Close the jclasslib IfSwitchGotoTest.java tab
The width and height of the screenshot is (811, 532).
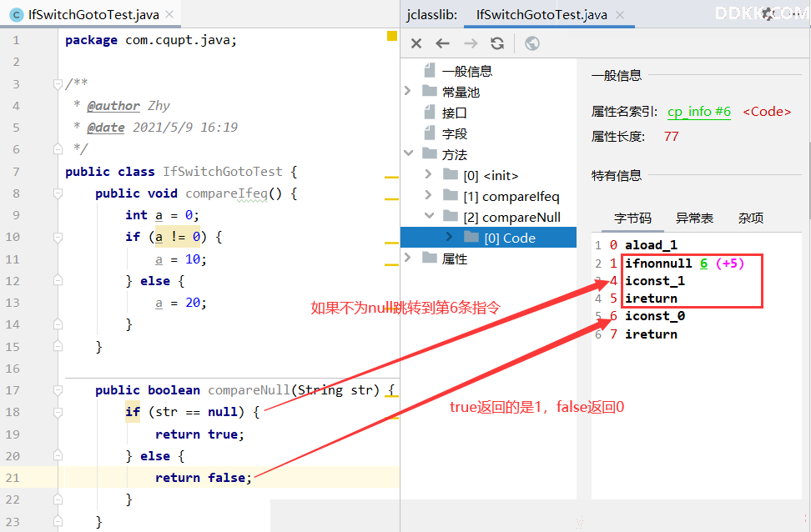tap(620, 15)
